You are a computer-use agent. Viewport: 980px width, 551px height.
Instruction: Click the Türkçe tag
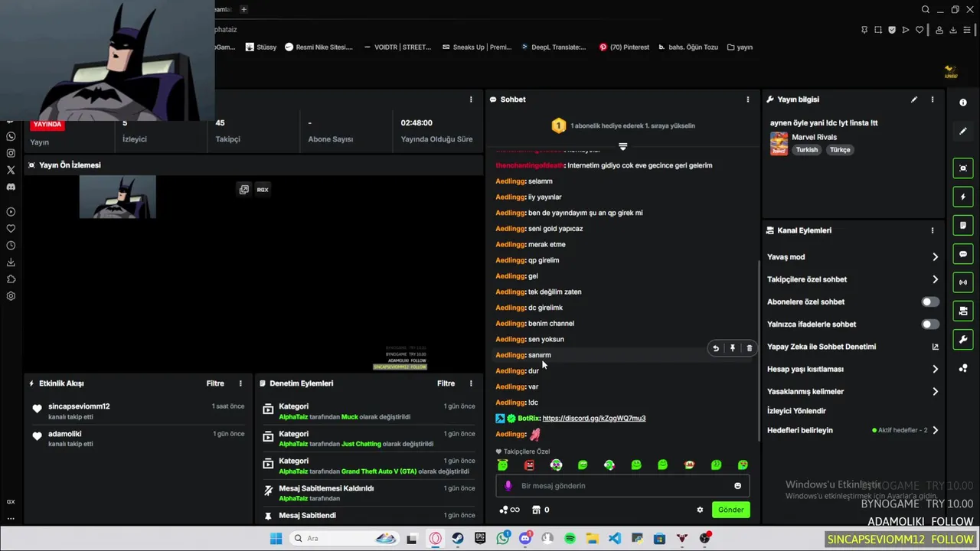point(840,150)
